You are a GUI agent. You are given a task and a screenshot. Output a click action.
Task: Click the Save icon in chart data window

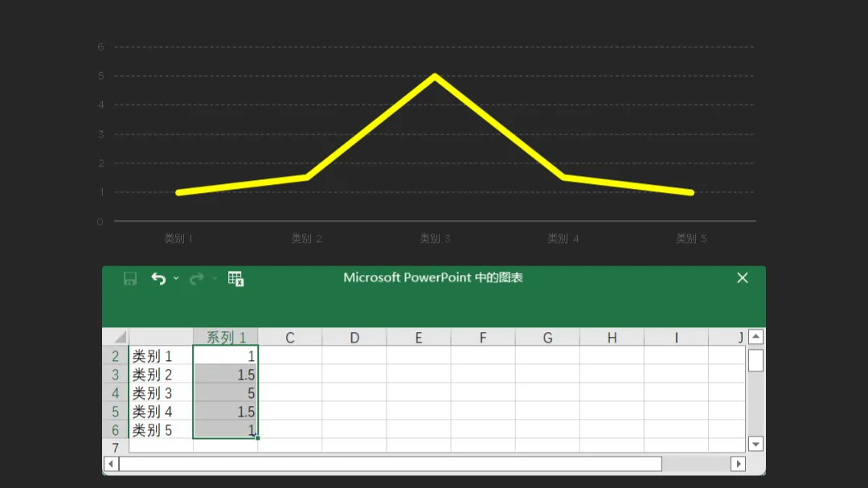(x=130, y=278)
